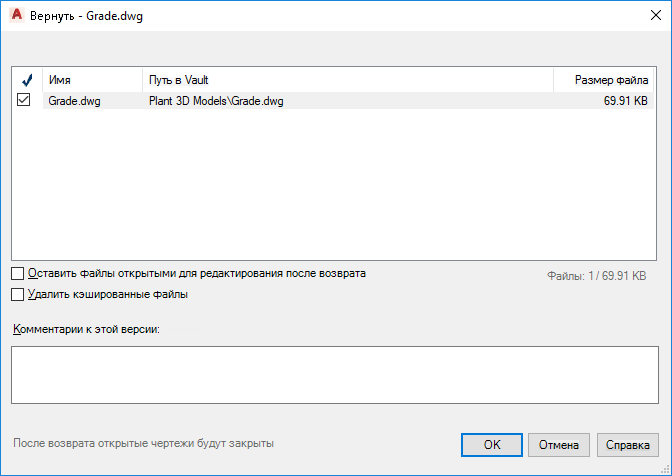Sort the list by Имя column
Viewport: 672px width, 476px height.
(92, 80)
